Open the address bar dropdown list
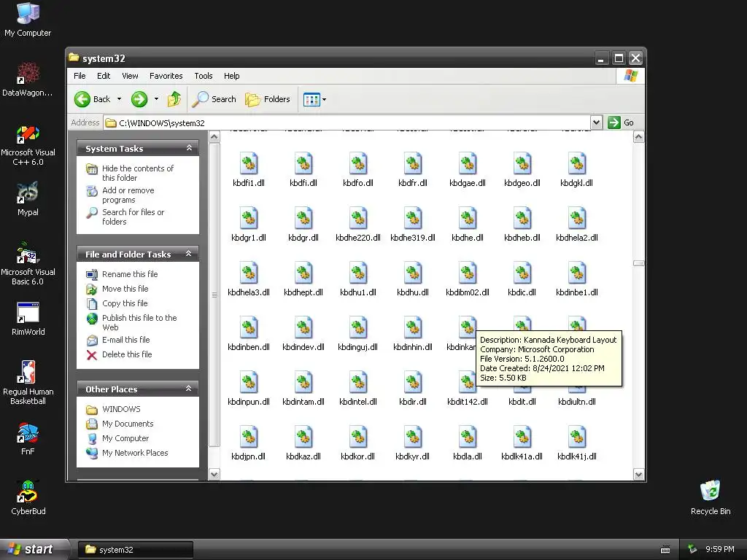This screenshot has height=560, width=747. coord(596,122)
